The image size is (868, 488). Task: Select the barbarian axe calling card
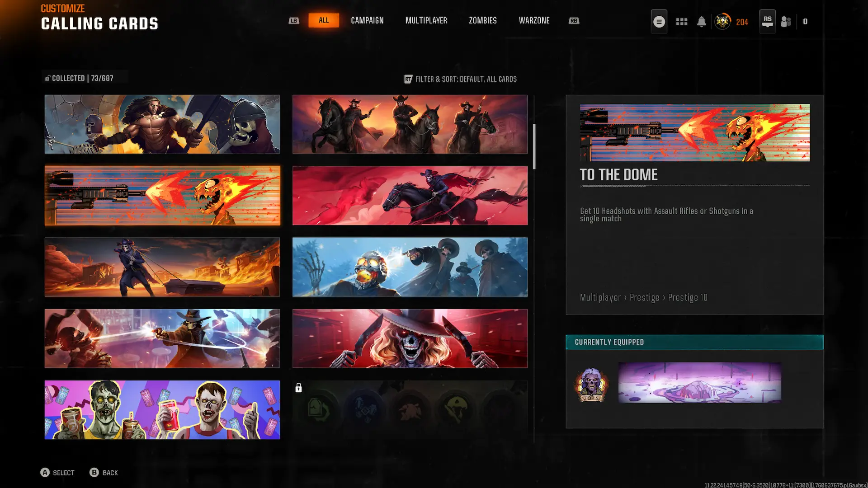162,124
